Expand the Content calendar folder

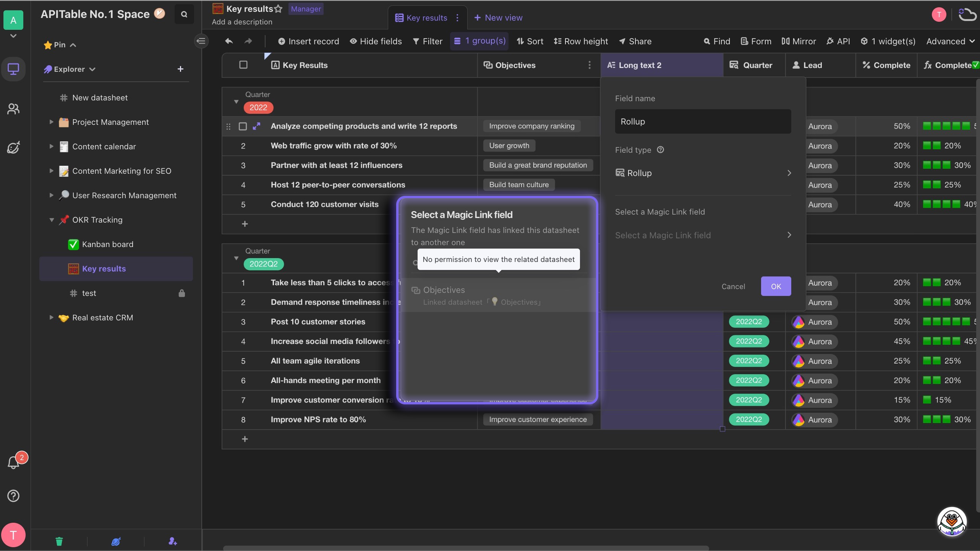pos(51,146)
